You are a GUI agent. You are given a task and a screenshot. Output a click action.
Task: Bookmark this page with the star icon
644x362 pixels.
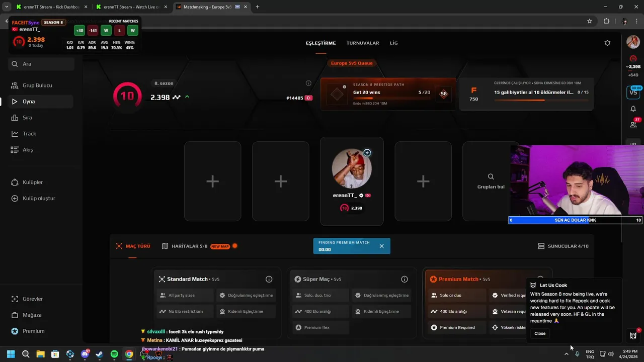point(590,21)
